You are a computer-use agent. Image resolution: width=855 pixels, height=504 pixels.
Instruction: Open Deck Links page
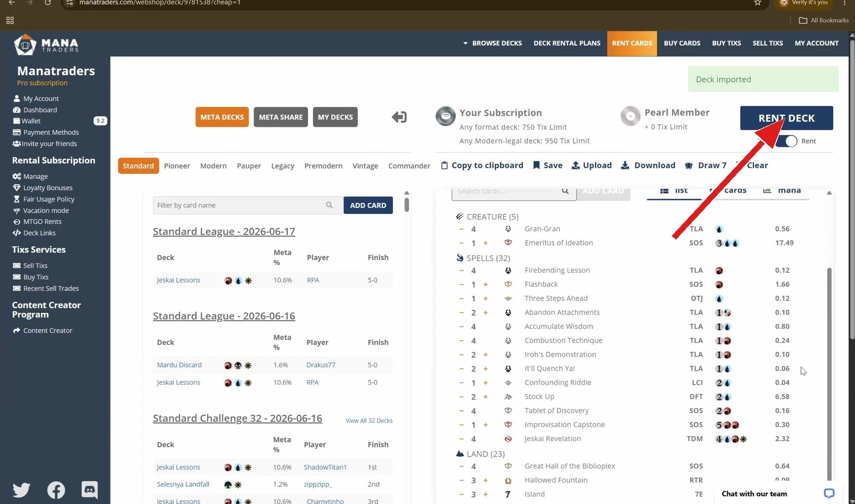point(39,233)
